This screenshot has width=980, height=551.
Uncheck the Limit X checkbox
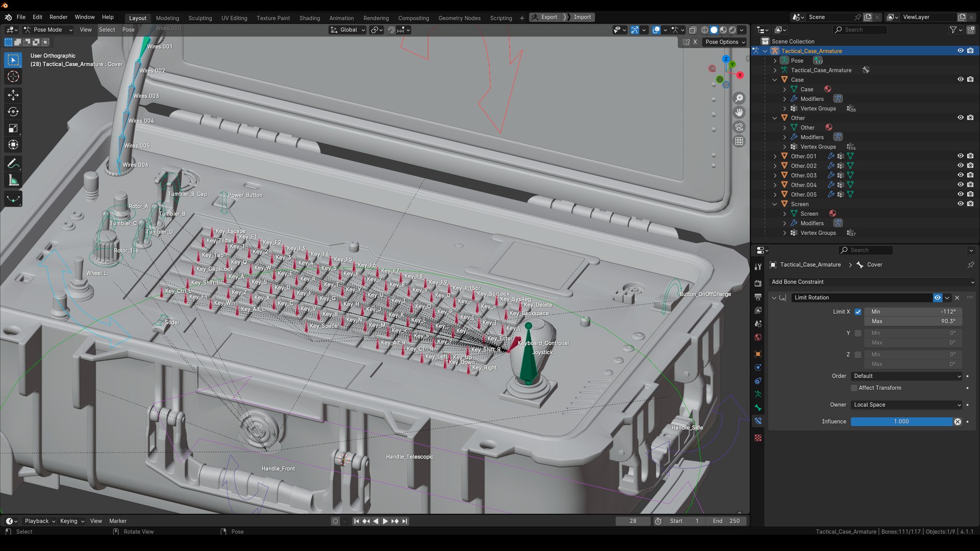(858, 312)
